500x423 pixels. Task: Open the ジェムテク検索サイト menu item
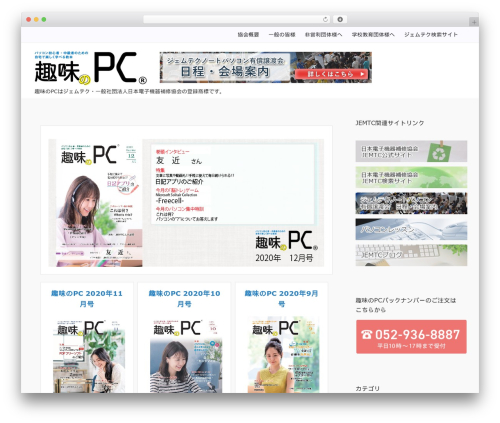point(431,35)
